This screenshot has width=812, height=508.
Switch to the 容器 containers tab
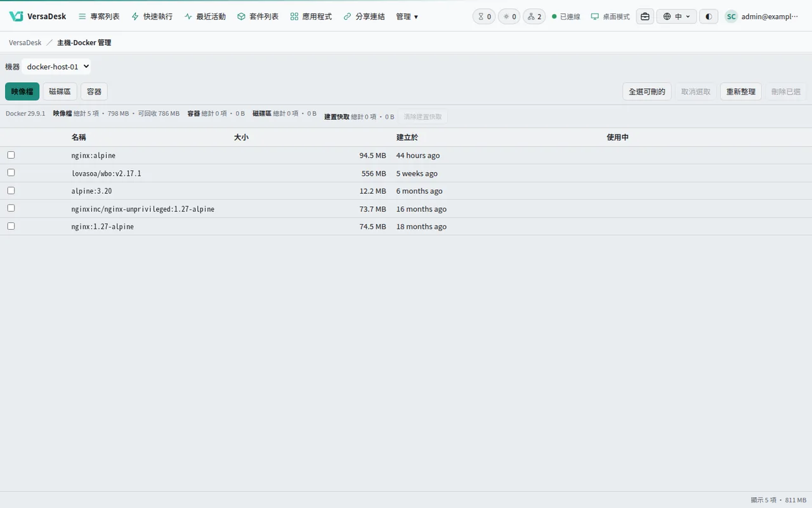pos(94,91)
